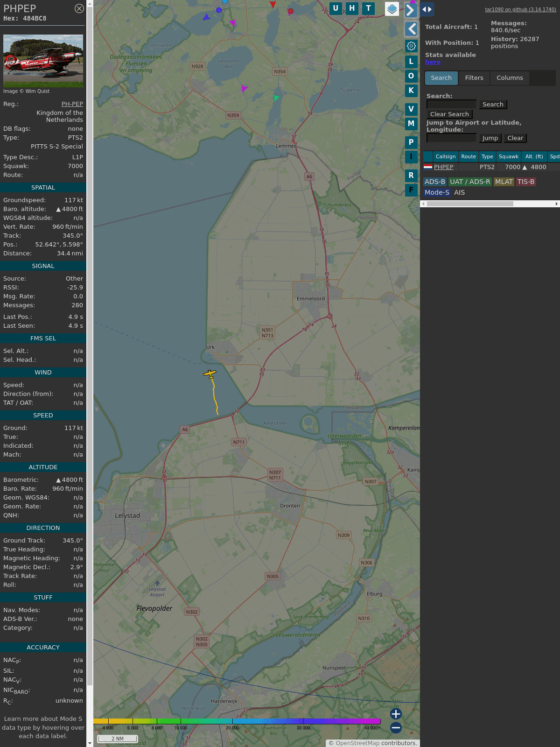Click the blue aircraft marker at top left
560x747 pixels.
point(206,17)
